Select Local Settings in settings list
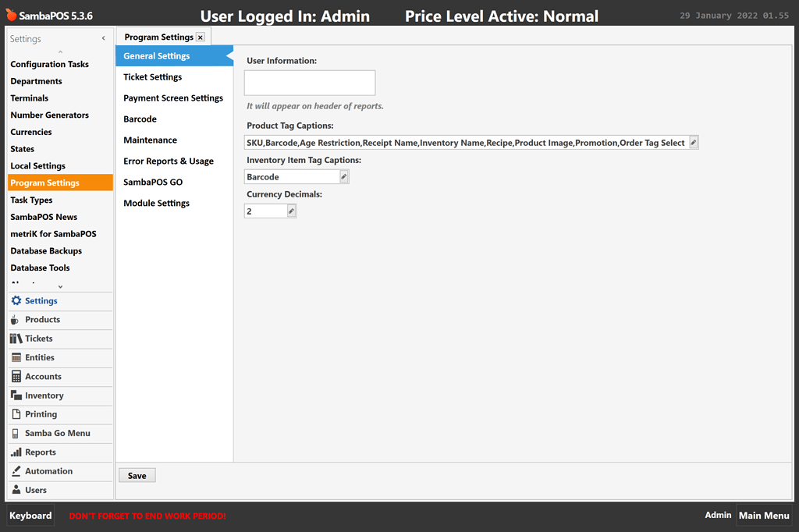 coord(61,165)
